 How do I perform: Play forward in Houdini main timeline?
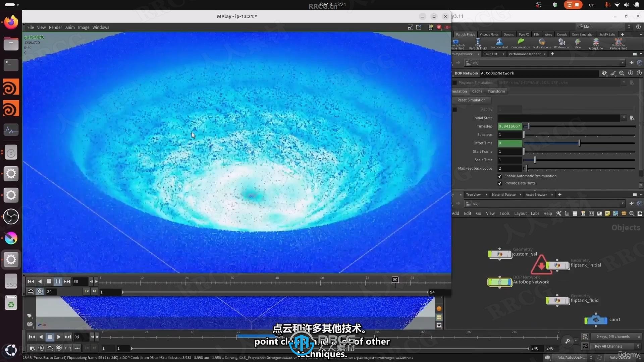click(59, 337)
